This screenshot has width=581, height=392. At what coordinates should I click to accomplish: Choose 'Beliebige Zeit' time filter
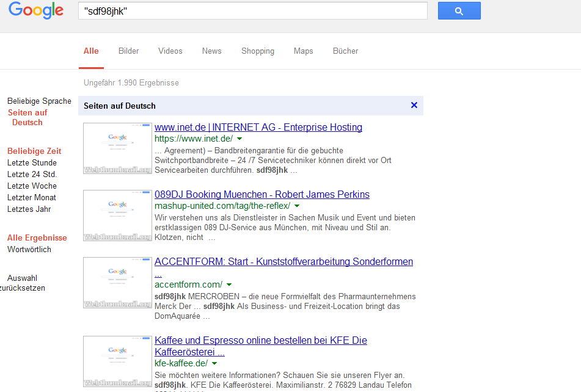pos(34,151)
